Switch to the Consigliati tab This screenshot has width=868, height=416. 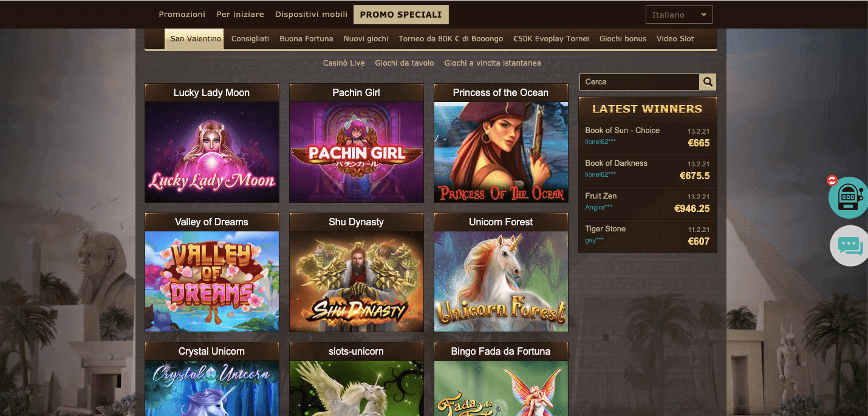click(250, 38)
